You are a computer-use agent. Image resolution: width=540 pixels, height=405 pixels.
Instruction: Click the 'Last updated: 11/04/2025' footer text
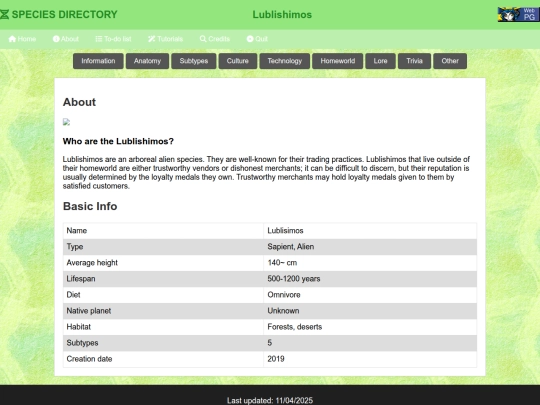270,401
